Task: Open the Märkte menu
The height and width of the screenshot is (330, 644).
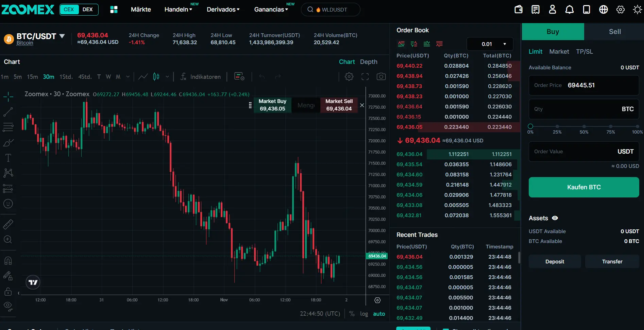Action: tap(141, 10)
